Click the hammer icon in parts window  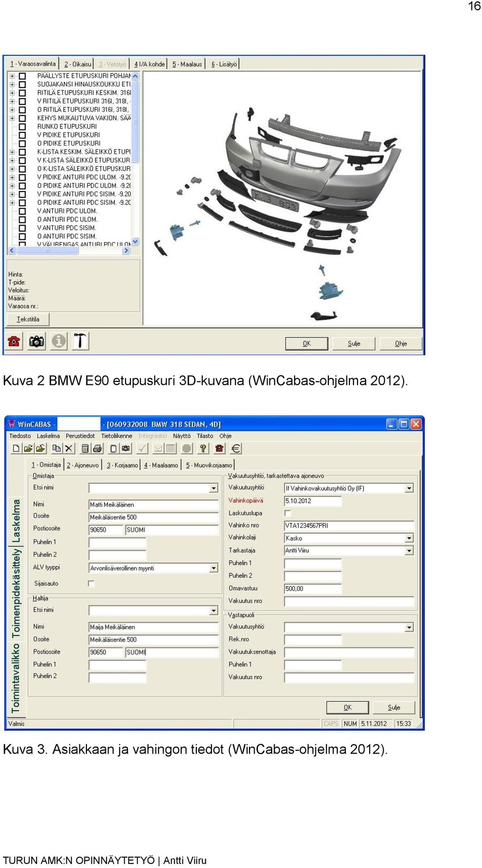(x=80, y=341)
